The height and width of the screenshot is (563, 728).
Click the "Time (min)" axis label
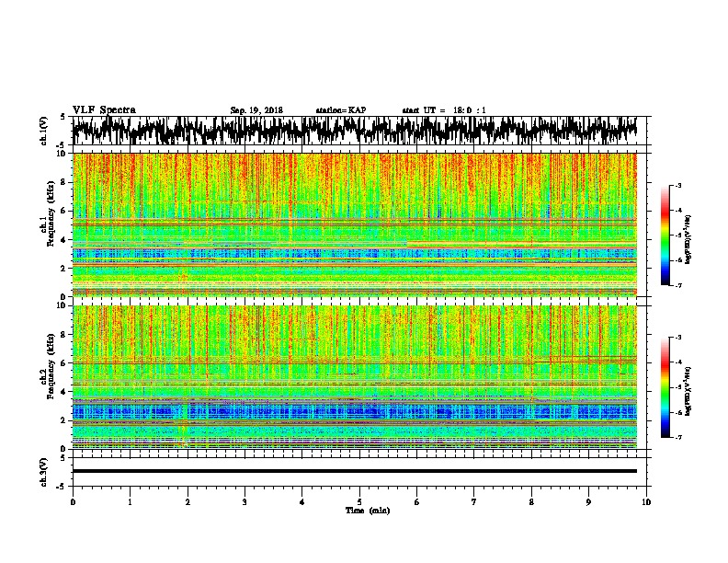tap(368, 511)
